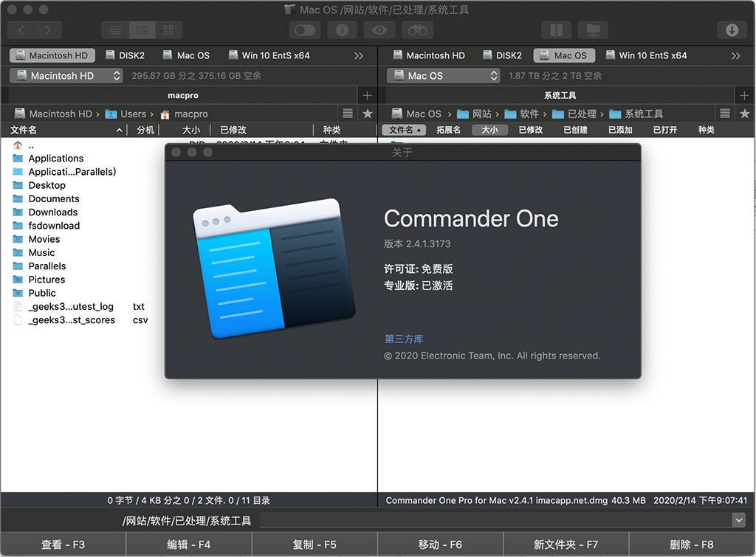Image resolution: width=756 pixels, height=557 pixels.
Task: Go back with the left arrow button
Action: coord(21,30)
